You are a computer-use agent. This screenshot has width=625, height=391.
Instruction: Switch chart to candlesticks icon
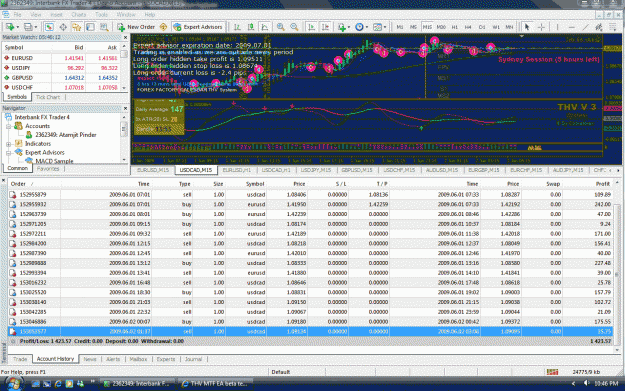(x=251, y=27)
